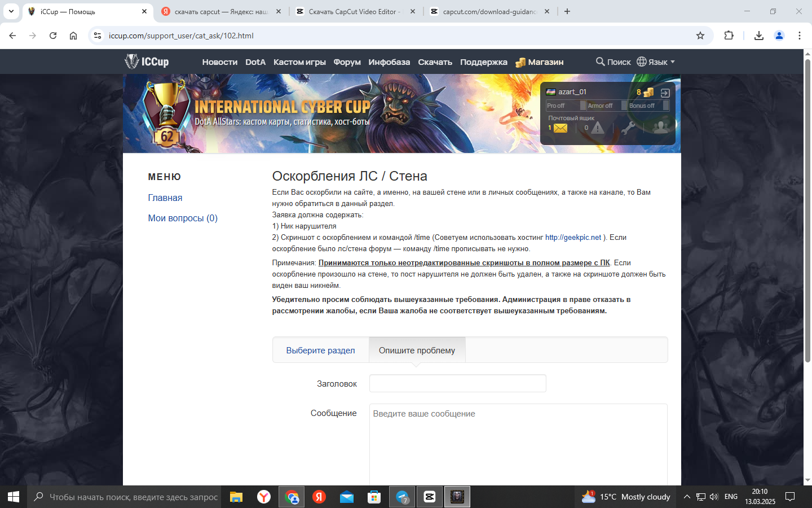Open the Windows Start menu
Image resolution: width=812 pixels, height=508 pixels.
point(14,497)
